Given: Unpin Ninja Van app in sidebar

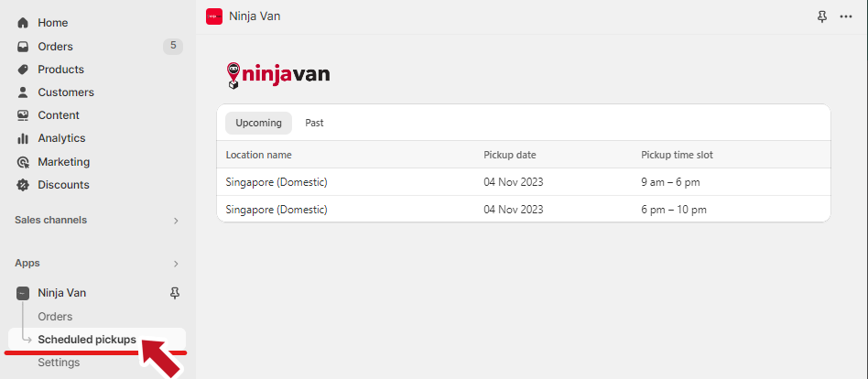Looking at the screenshot, I should pyautogui.click(x=175, y=293).
